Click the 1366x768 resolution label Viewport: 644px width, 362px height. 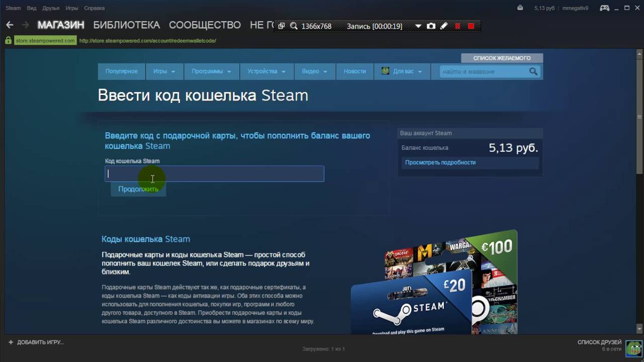coord(316,26)
